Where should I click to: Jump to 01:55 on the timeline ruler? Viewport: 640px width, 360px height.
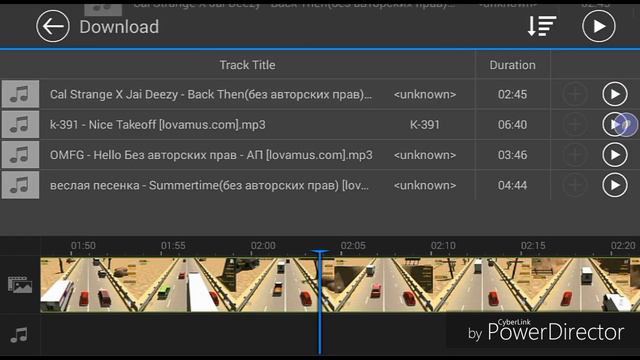point(173,245)
